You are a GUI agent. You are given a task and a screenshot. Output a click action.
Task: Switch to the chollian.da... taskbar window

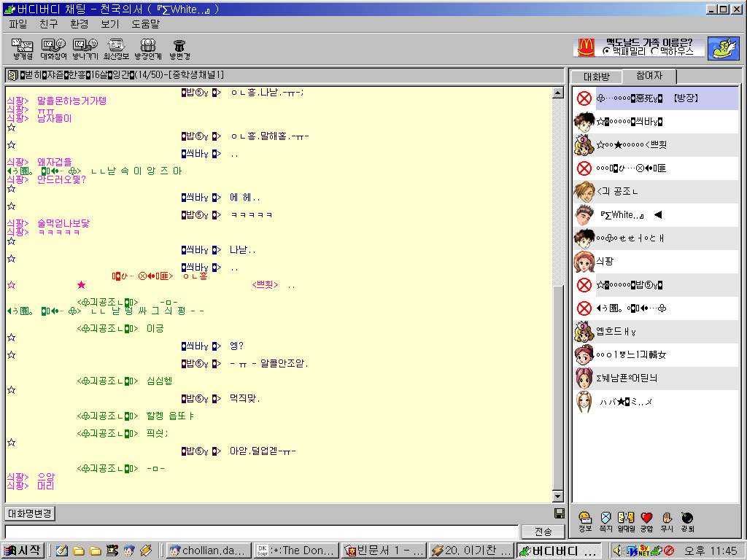point(209,551)
